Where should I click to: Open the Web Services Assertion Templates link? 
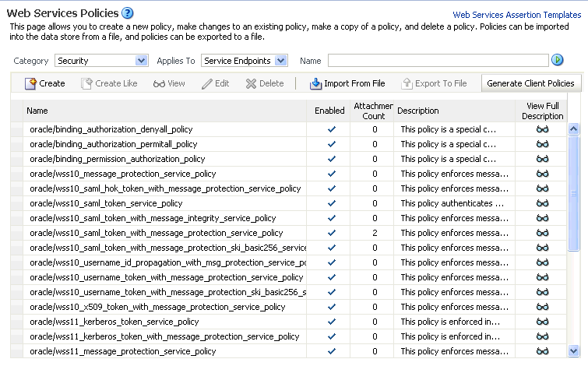pos(517,15)
